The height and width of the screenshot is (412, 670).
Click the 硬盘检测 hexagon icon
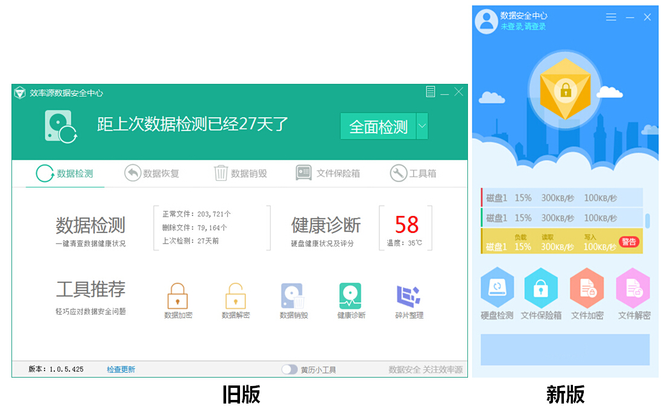click(497, 289)
